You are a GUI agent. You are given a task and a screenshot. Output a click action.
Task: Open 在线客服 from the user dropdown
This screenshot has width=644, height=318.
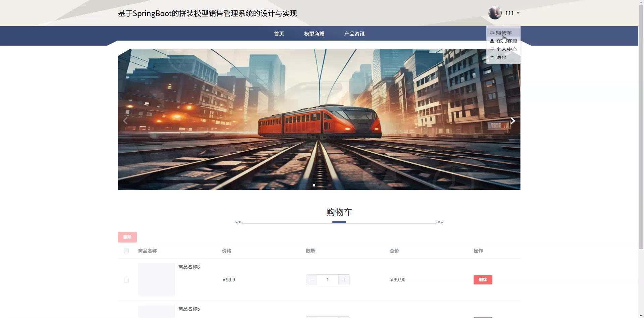pyautogui.click(x=503, y=41)
